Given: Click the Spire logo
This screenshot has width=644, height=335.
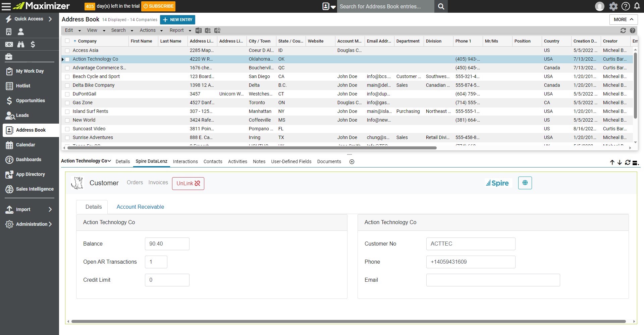Looking at the screenshot, I should coord(497,183).
